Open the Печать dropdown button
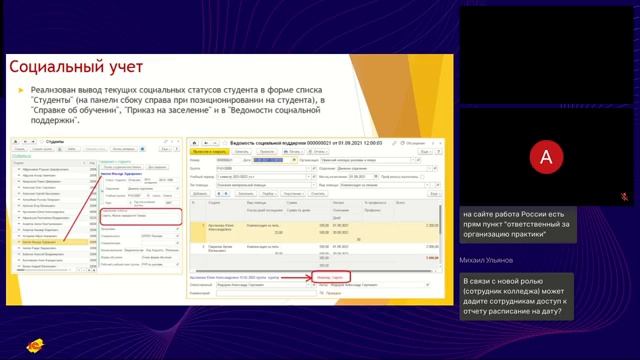This screenshot has width=640, height=360. click(293, 151)
